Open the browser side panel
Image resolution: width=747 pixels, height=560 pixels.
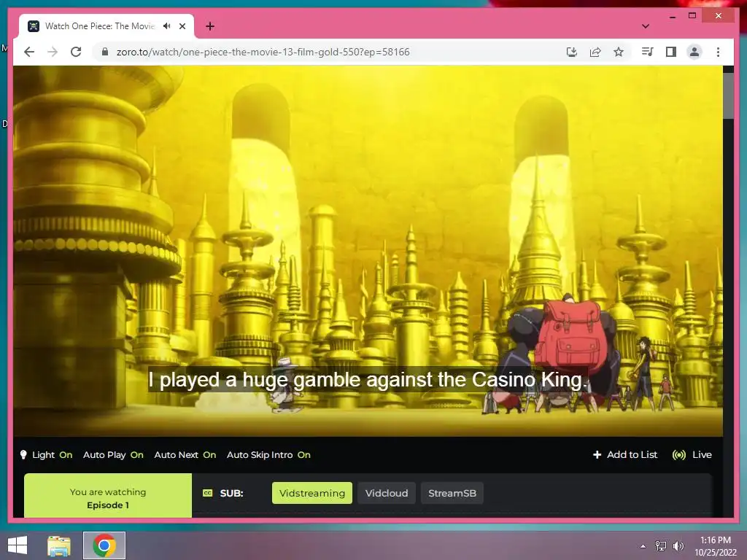(671, 52)
